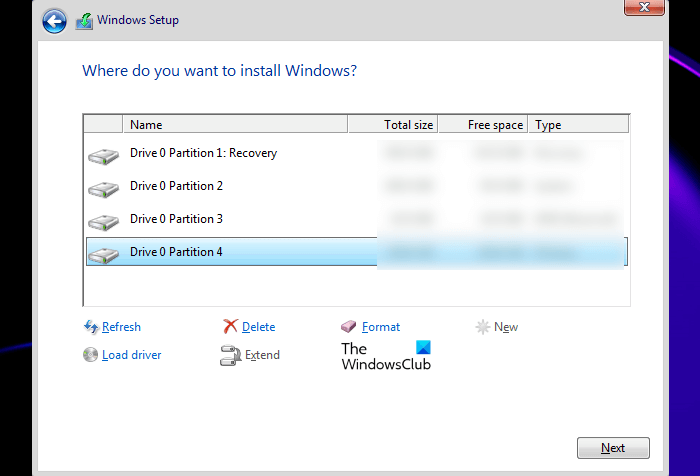700x476 pixels.
Task: Click the Refresh icon
Action: pos(91,327)
